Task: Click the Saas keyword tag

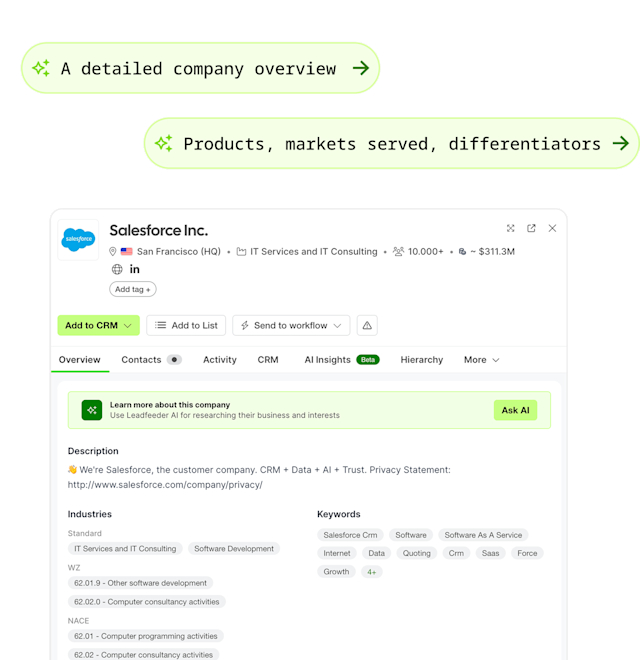Action: tap(491, 553)
